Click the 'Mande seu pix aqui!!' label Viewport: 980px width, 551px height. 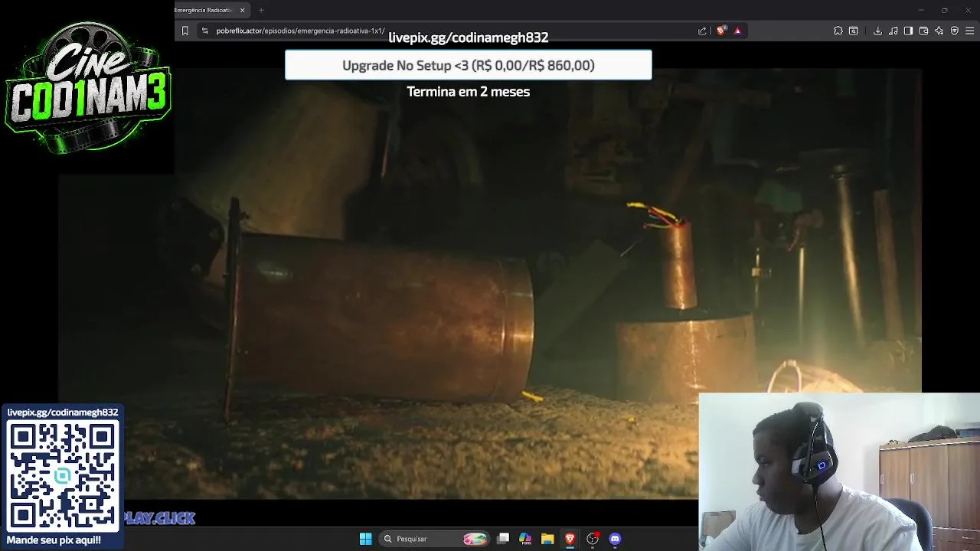click(x=54, y=540)
